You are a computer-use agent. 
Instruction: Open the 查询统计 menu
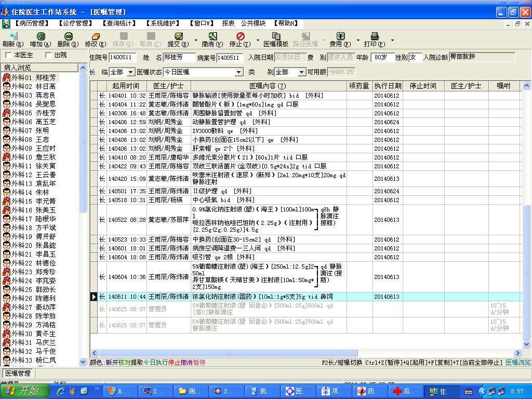coord(119,23)
